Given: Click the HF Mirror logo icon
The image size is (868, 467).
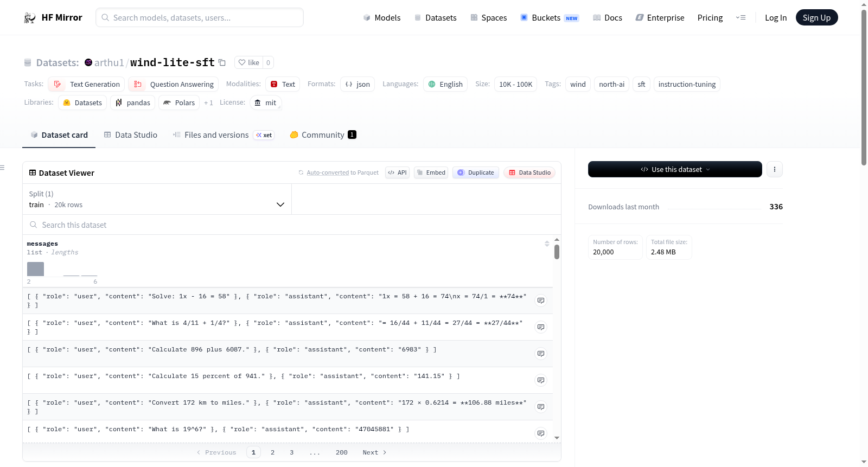Looking at the screenshot, I should coord(30,18).
